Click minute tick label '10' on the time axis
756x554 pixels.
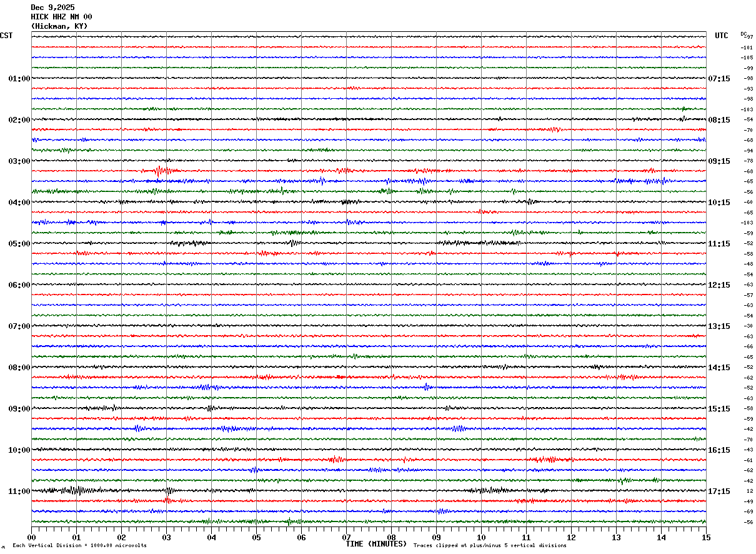tap(481, 537)
